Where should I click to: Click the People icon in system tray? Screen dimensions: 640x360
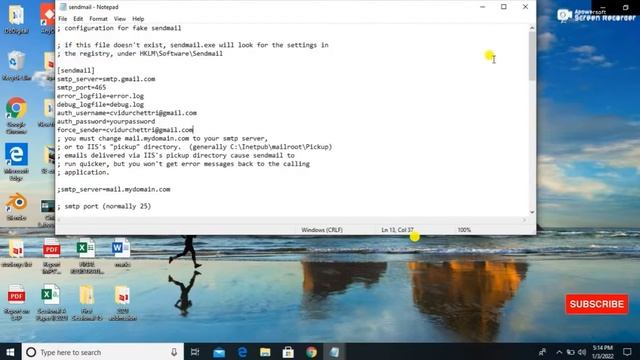tap(542, 352)
